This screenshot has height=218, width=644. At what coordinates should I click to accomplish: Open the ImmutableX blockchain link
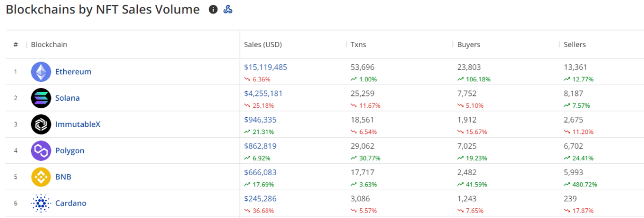(x=78, y=124)
